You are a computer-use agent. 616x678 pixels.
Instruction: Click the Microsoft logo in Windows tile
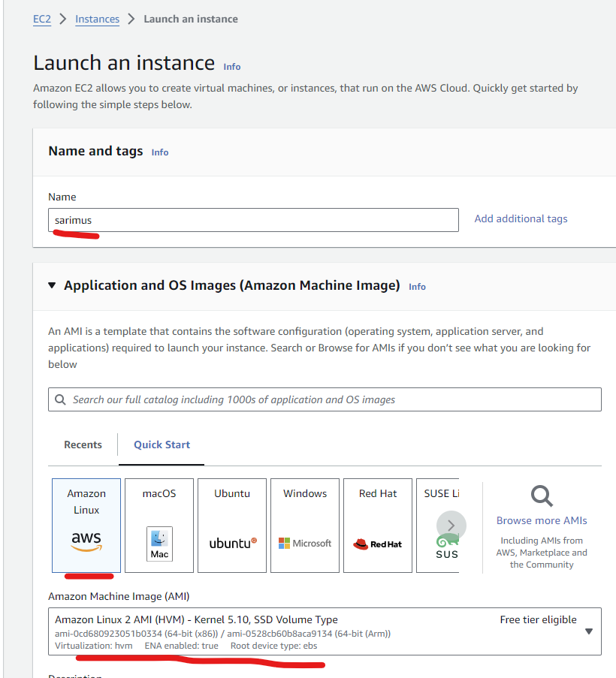[305, 543]
